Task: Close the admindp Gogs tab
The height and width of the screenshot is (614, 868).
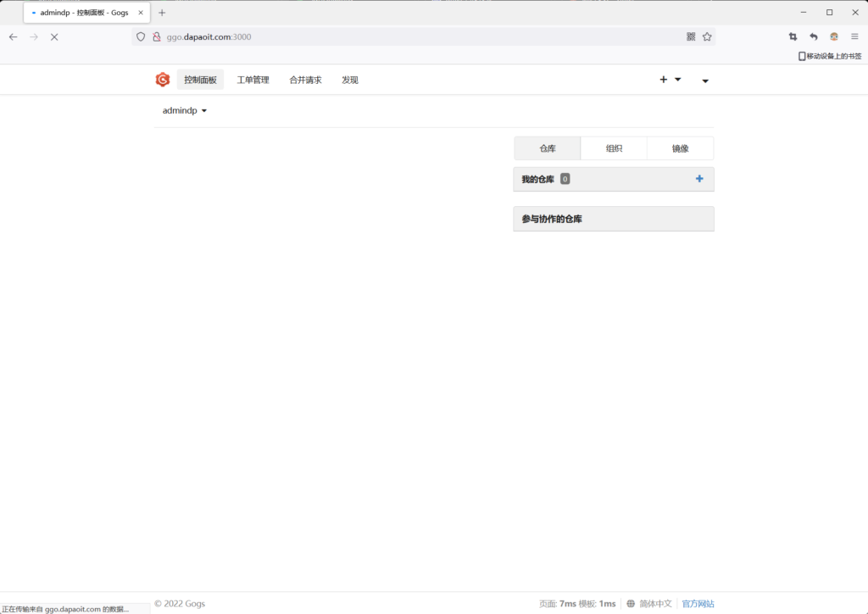Action: tap(141, 12)
